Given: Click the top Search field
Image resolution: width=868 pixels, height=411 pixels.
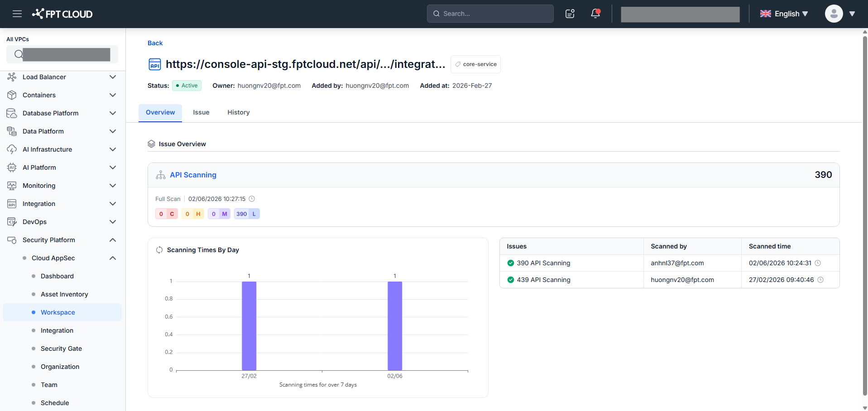Looking at the screenshot, I should pyautogui.click(x=490, y=14).
